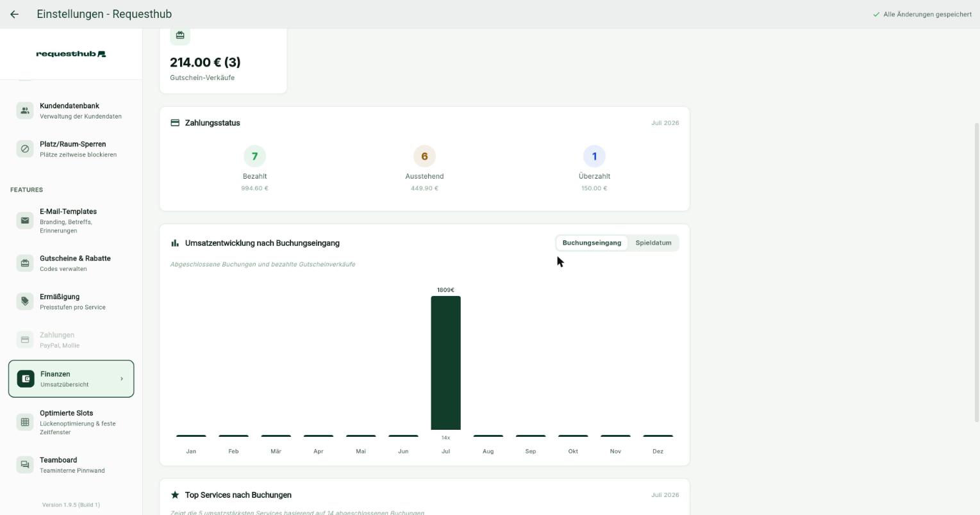Open Ermäßigung price tiers
This screenshot has width=980, height=515.
coord(71,301)
